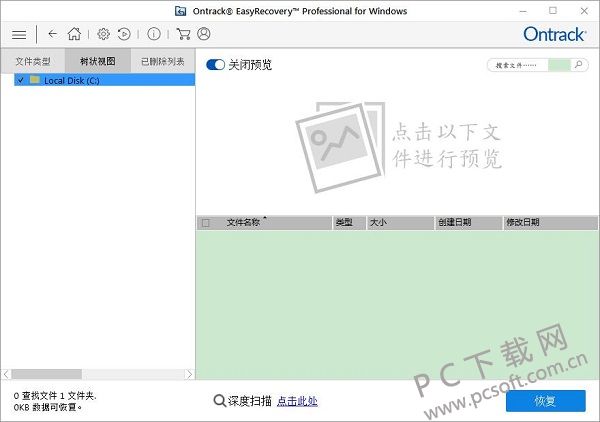Click the tree scrollbar right arrow
This screenshot has width=600, height=422.
(189, 374)
